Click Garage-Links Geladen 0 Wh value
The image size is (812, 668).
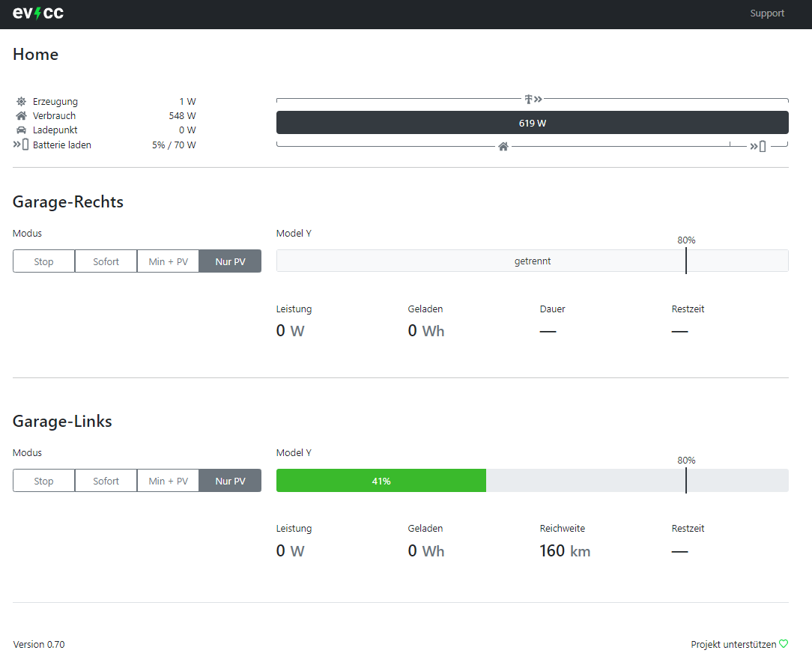[426, 550]
